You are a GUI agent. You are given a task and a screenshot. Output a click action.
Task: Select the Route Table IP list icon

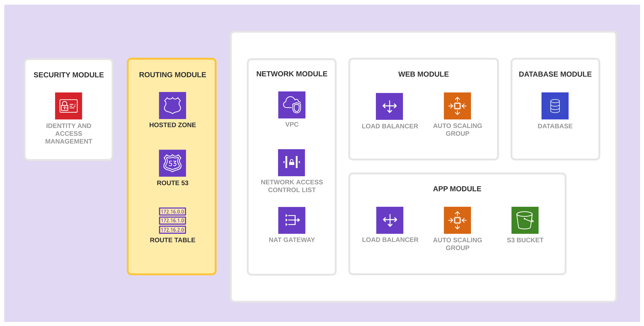coord(172,220)
